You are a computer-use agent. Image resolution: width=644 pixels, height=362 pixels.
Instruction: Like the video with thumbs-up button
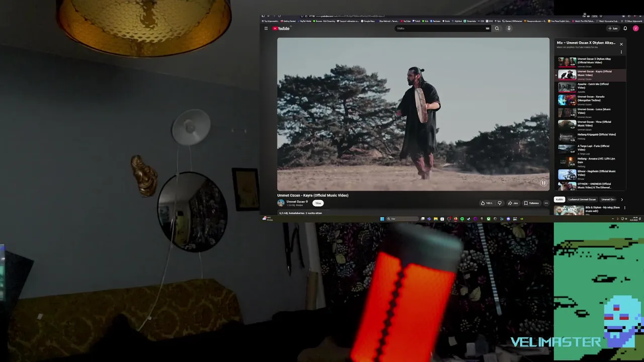point(487,203)
